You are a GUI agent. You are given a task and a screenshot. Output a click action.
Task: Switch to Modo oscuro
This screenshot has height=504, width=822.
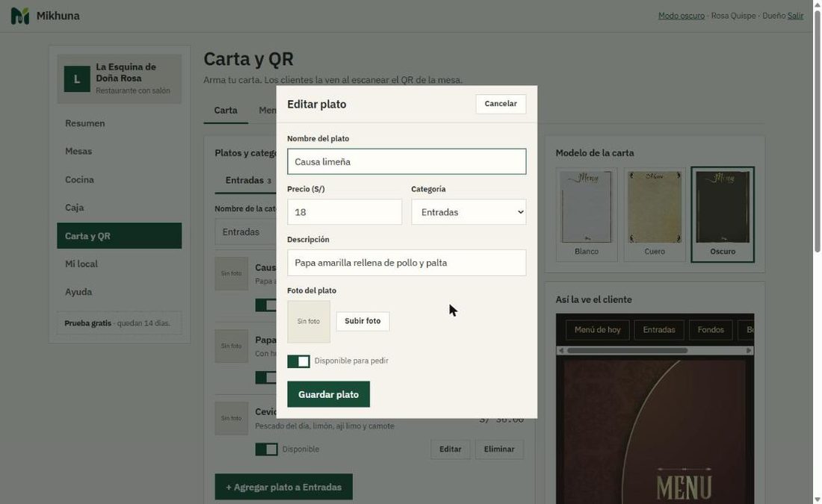(x=681, y=16)
